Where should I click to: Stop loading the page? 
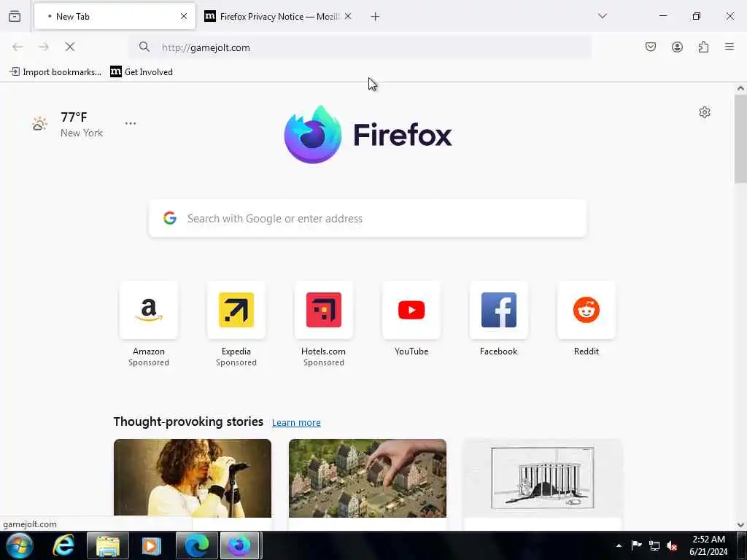[x=69, y=47]
